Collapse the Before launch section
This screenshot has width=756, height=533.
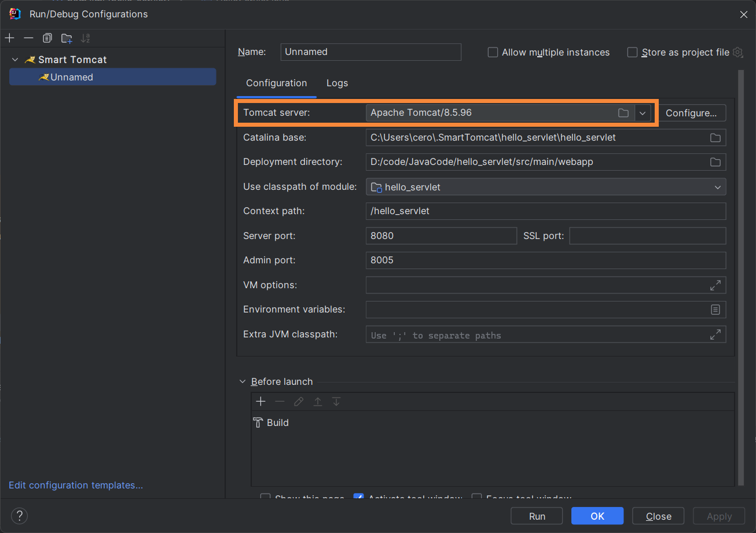pos(243,382)
